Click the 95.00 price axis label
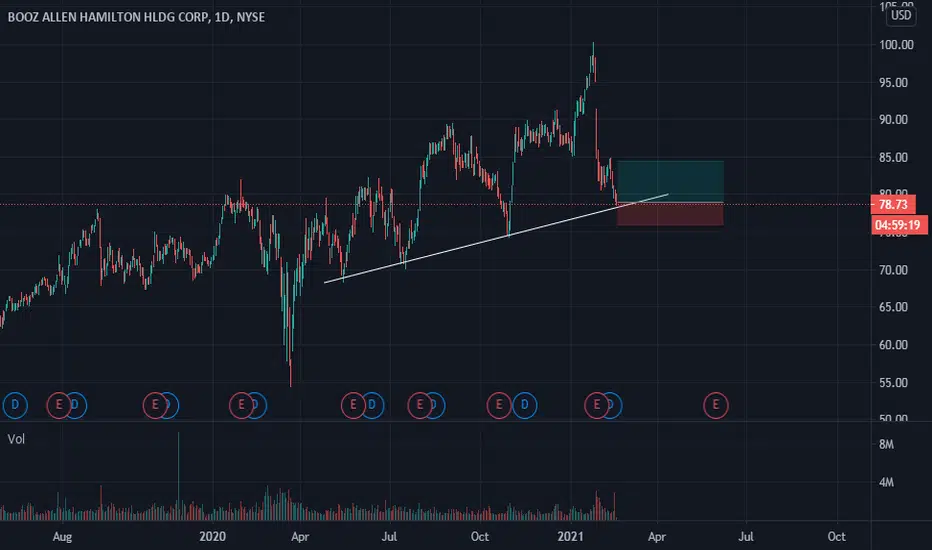This screenshot has width=932, height=550. coord(893,83)
